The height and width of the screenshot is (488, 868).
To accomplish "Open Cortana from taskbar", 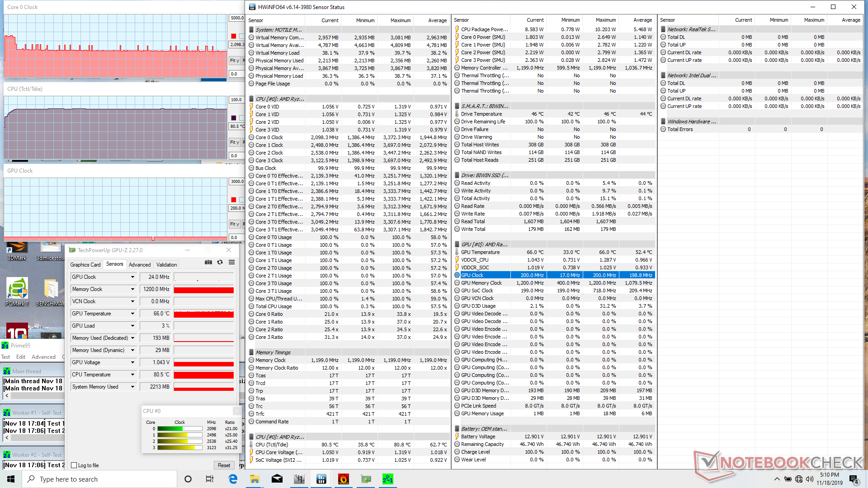I will tap(188, 479).
